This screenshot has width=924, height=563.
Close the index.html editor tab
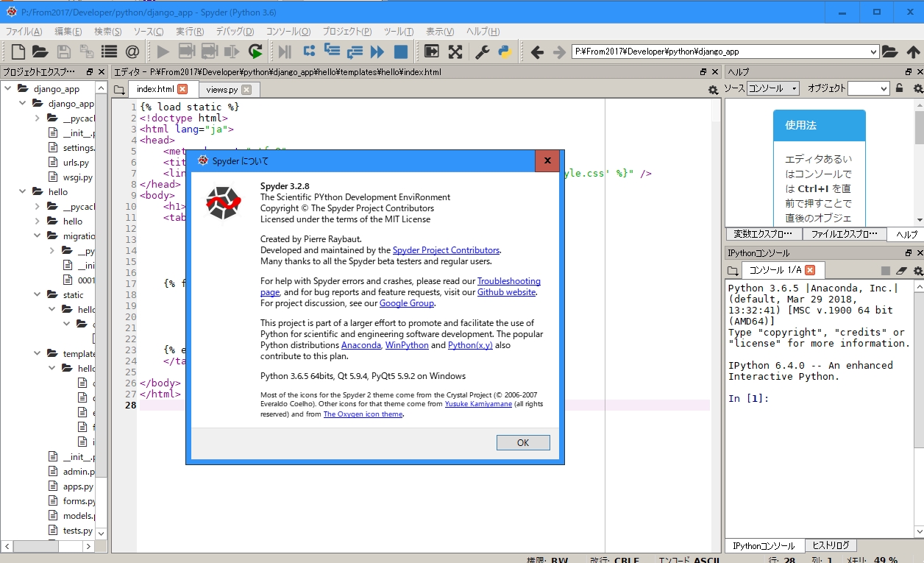[182, 89]
